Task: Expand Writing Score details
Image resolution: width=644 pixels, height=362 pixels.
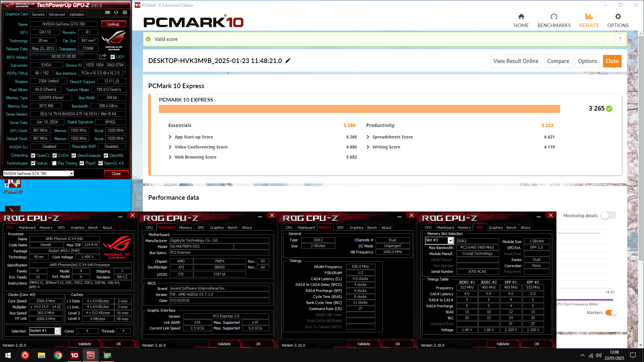Action: [368, 147]
